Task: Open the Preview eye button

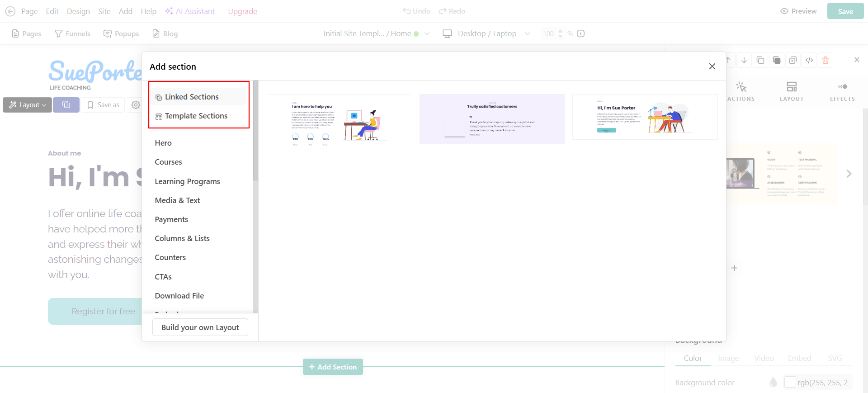Action: [x=798, y=11]
